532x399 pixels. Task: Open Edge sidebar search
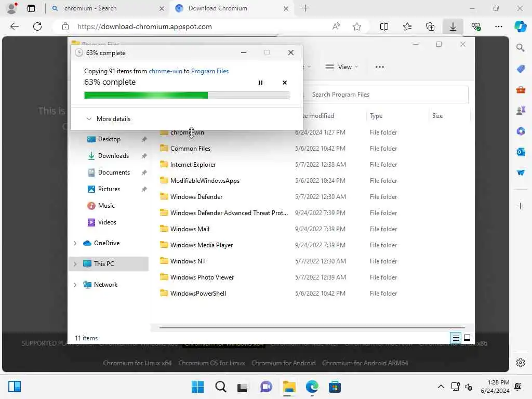click(521, 47)
